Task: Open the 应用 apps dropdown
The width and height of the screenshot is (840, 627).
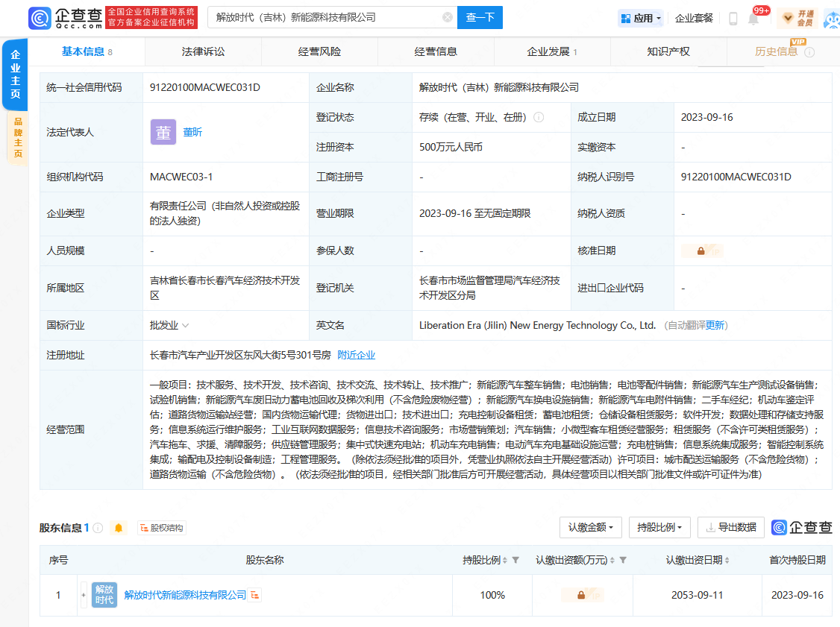Action: (x=640, y=18)
